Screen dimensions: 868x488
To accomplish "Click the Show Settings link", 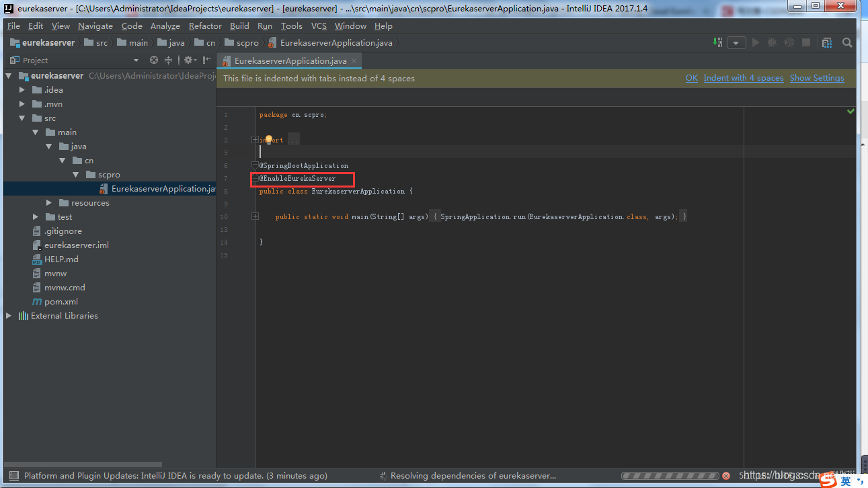I will 817,78.
